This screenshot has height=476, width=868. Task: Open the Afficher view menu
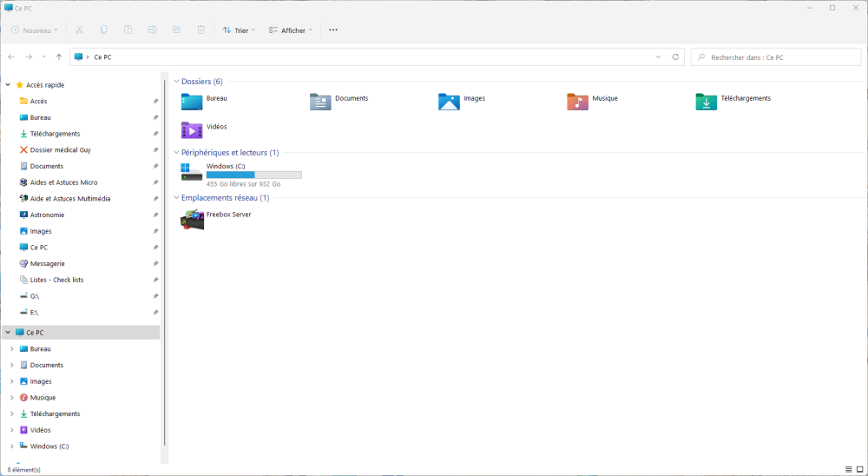(291, 30)
